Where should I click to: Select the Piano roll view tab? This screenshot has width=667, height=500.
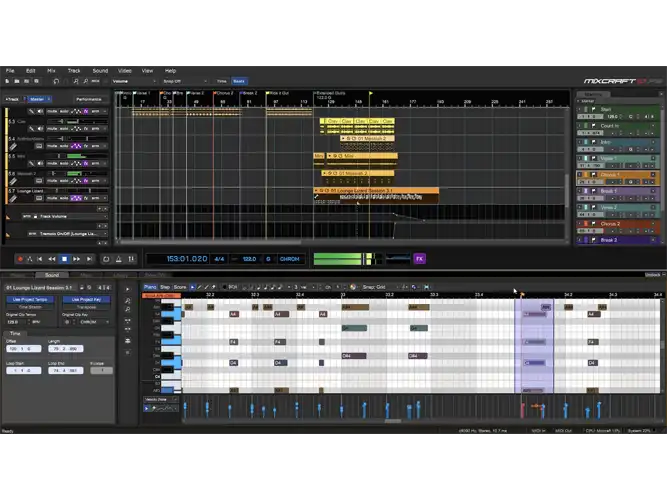point(150,287)
